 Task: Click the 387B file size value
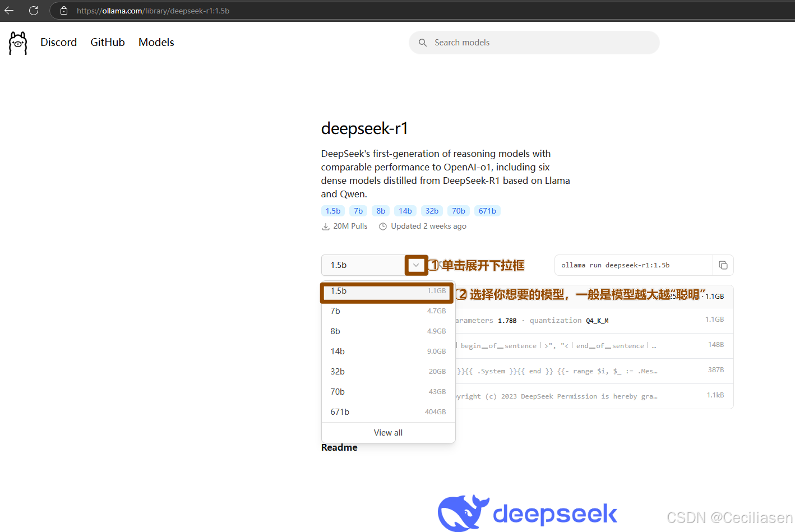pyautogui.click(x=716, y=370)
